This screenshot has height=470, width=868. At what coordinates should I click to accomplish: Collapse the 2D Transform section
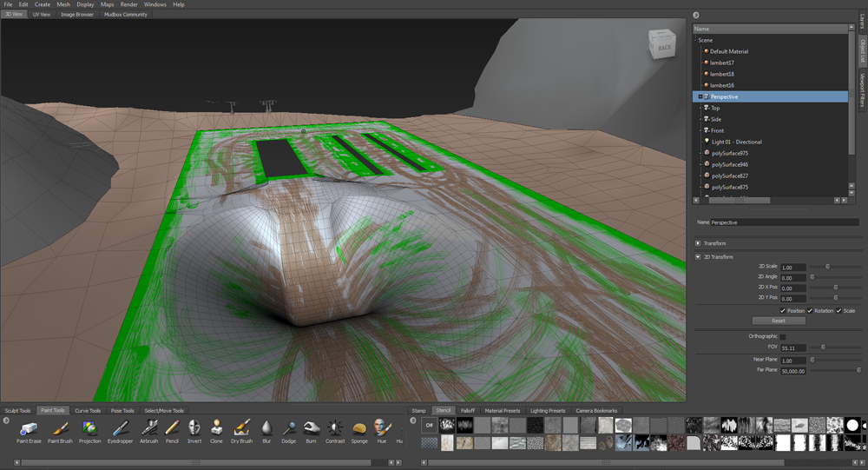tap(698, 256)
